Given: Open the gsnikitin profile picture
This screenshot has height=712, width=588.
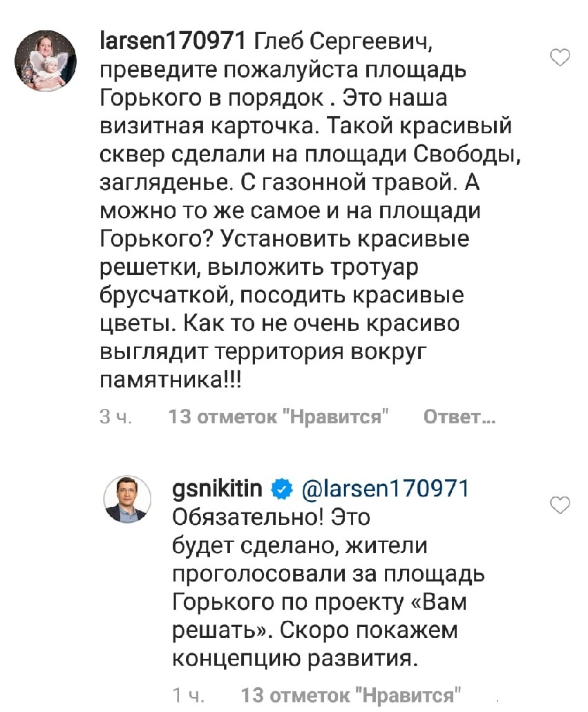Looking at the screenshot, I should [x=127, y=499].
